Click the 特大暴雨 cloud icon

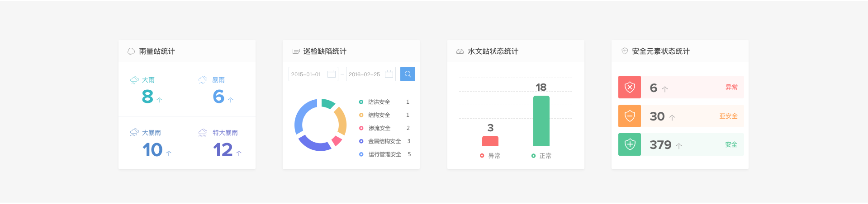point(203,133)
